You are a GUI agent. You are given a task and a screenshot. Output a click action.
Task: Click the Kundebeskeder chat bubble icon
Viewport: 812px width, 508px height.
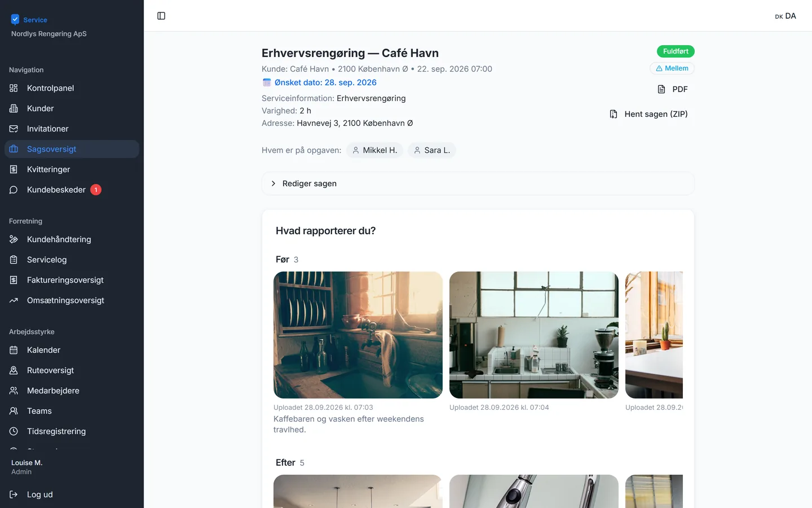click(14, 190)
